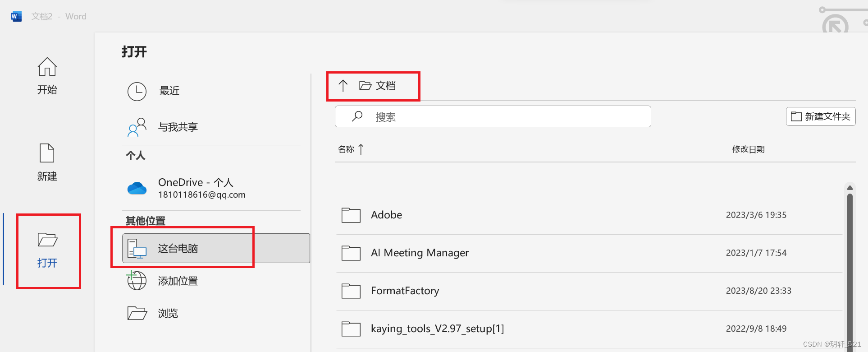Choose 这台电脑 location
868x352 pixels.
click(216, 248)
